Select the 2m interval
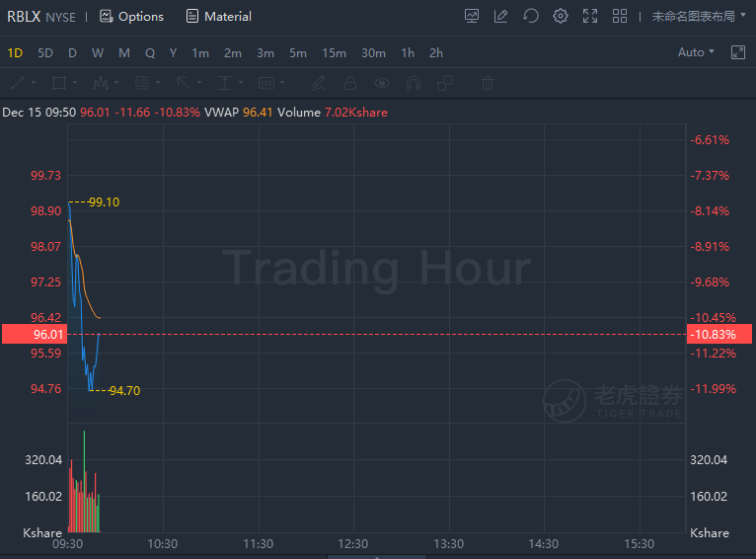 [x=232, y=53]
